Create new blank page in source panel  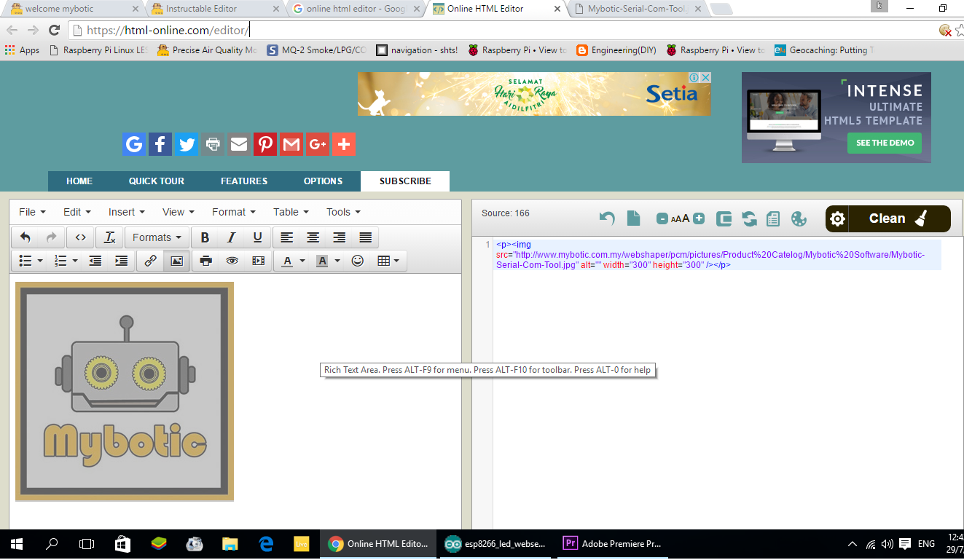pos(634,218)
